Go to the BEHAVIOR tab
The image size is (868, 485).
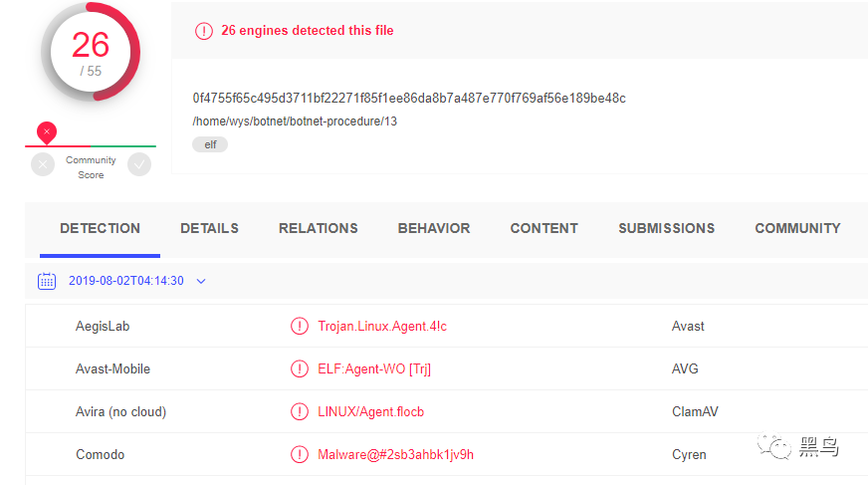pyautogui.click(x=434, y=228)
